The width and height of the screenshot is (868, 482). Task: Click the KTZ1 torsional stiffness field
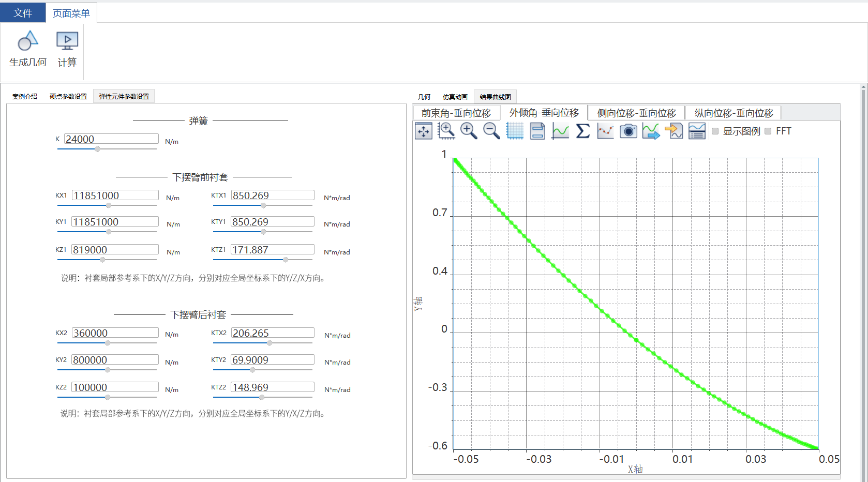click(273, 249)
